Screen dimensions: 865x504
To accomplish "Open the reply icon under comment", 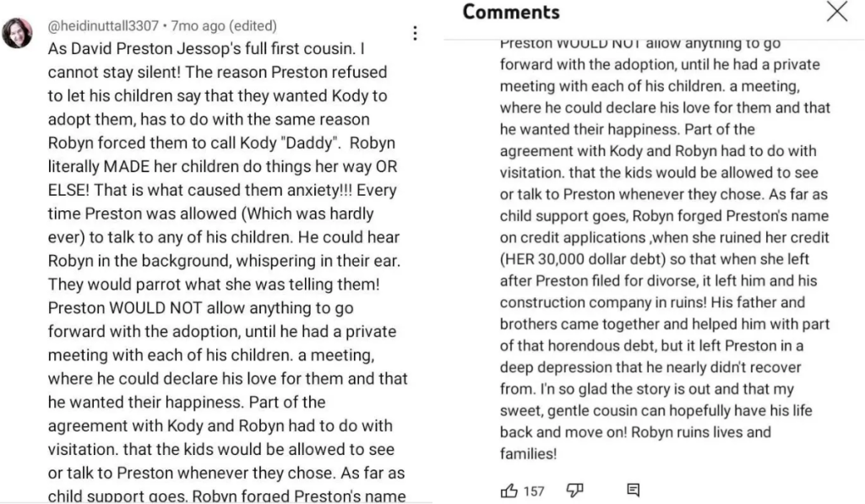I will click(x=633, y=490).
